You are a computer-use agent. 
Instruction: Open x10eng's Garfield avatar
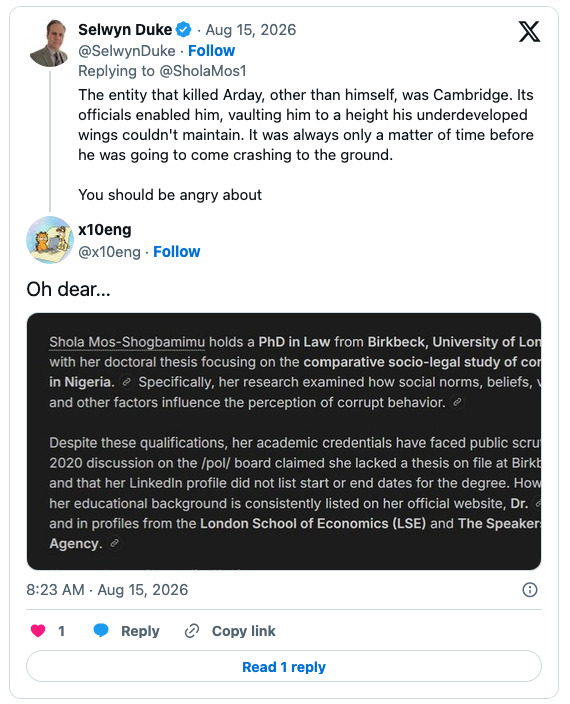pos(50,240)
